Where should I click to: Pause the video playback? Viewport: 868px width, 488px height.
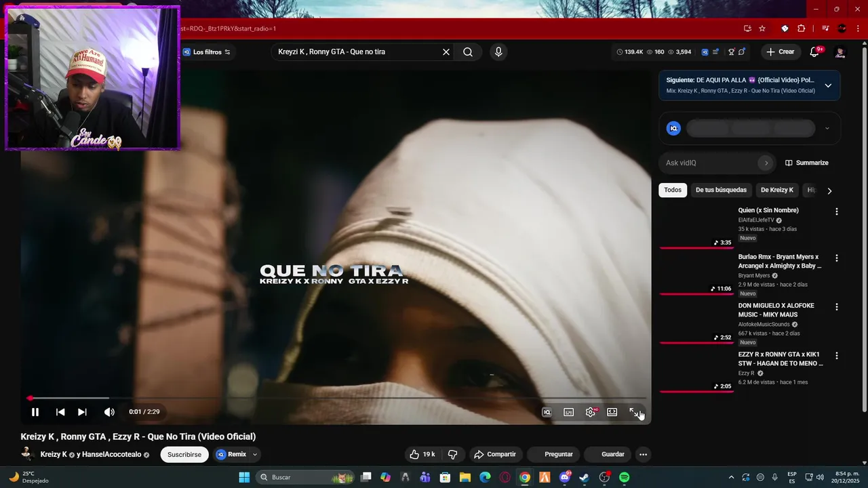(35, 412)
